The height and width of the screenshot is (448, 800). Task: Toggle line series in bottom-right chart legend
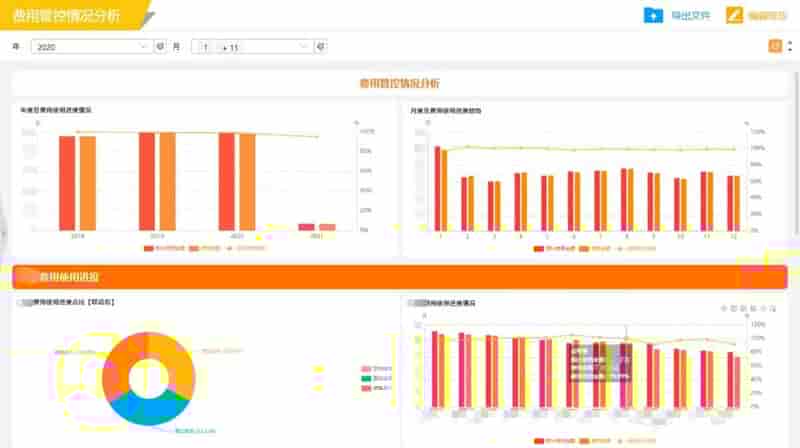[x=636, y=441]
